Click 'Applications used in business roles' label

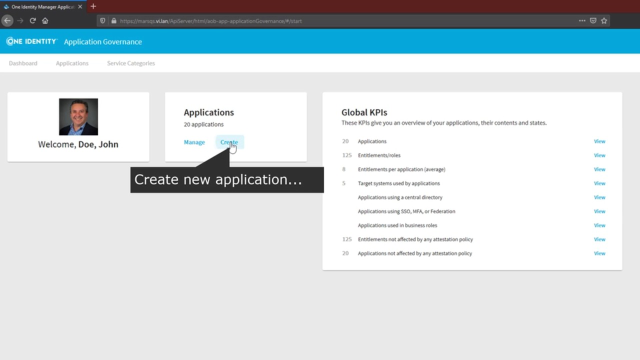[x=398, y=225]
